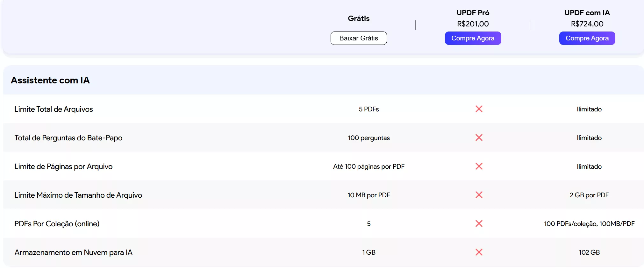Click Ilimitado in Total de Perguntas row
This screenshot has height=268, width=644.
(x=589, y=138)
